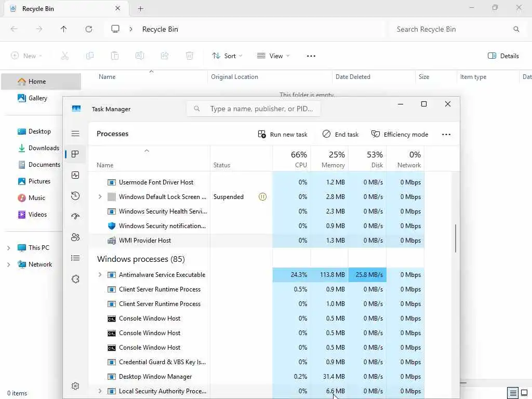Click Run new task in Task Manager
This screenshot has height=399, width=532.
tap(282, 135)
